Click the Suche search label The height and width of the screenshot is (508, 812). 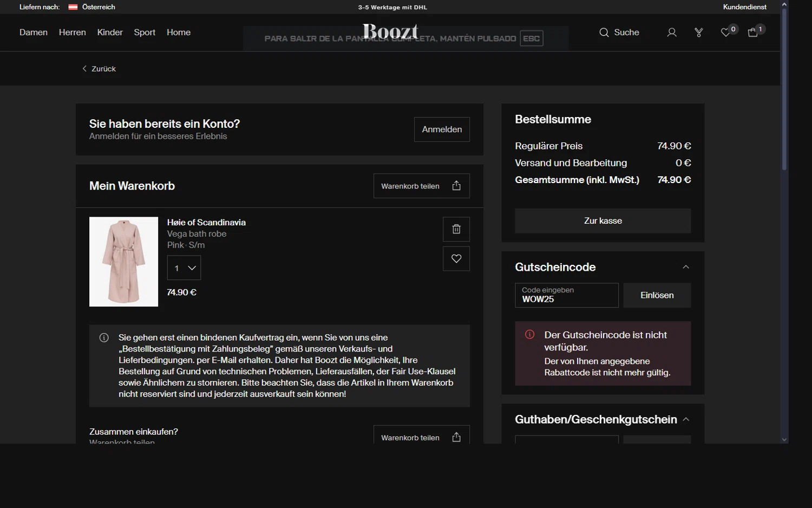pyautogui.click(x=627, y=32)
